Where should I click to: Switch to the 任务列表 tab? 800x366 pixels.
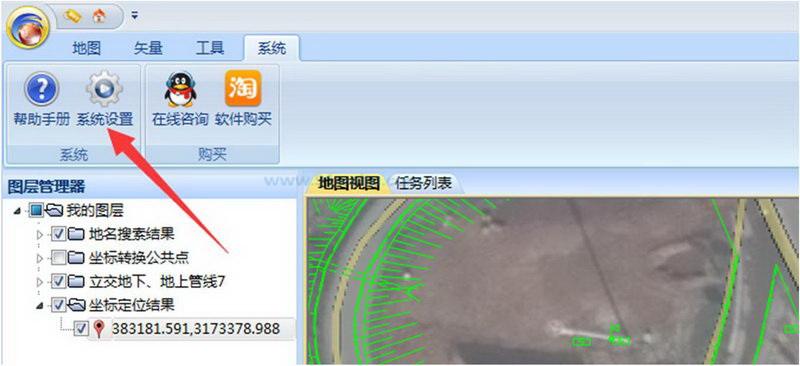coord(423,184)
